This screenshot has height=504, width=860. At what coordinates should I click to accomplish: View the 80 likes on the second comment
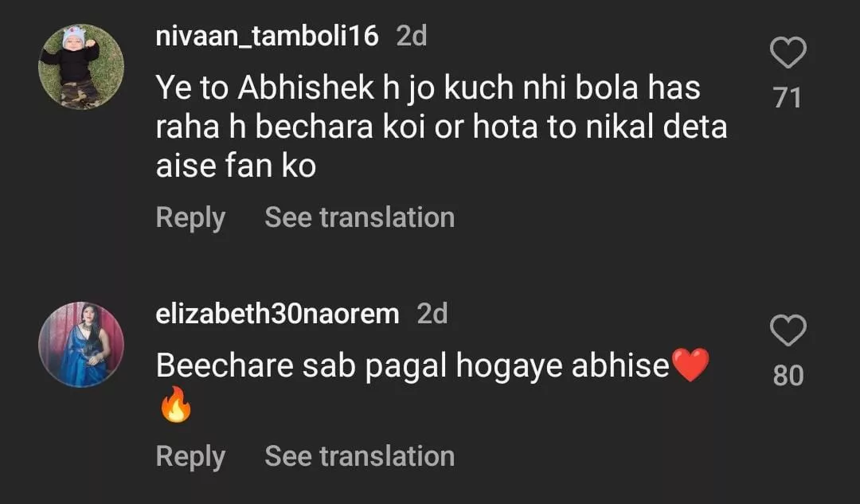click(x=788, y=375)
